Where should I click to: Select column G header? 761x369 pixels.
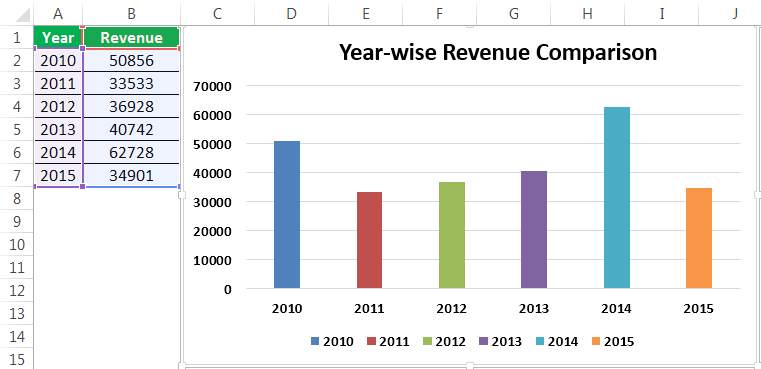click(x=513, y=14)
